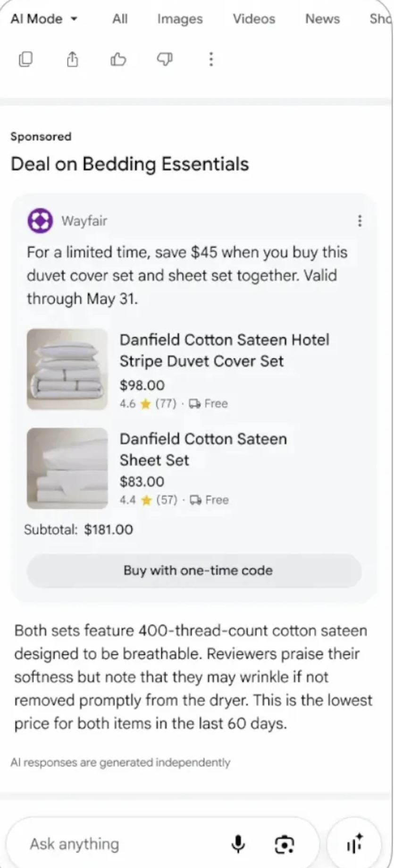Tap the share icon
Image resolution: width=394 pixels, height=868 pixels.
point(72,59)
